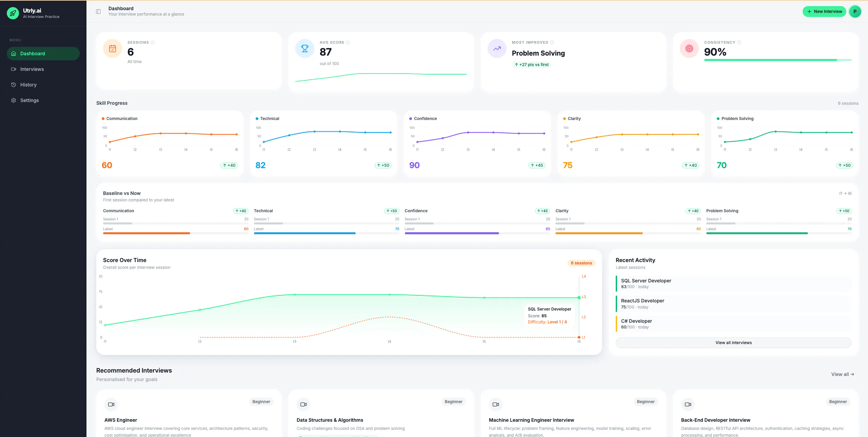
Task: Click the Consistency target icon
Action: (689, 49)
